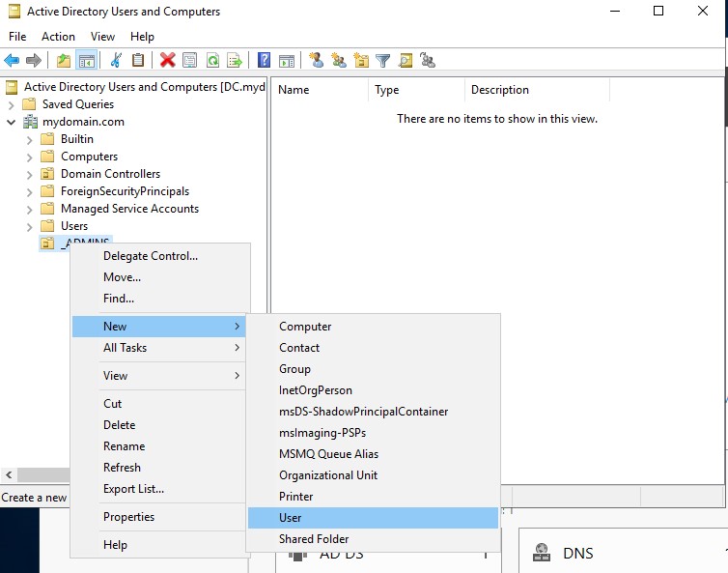Open the File menu
The image size is (728, 573).
(x=17, y=37)
